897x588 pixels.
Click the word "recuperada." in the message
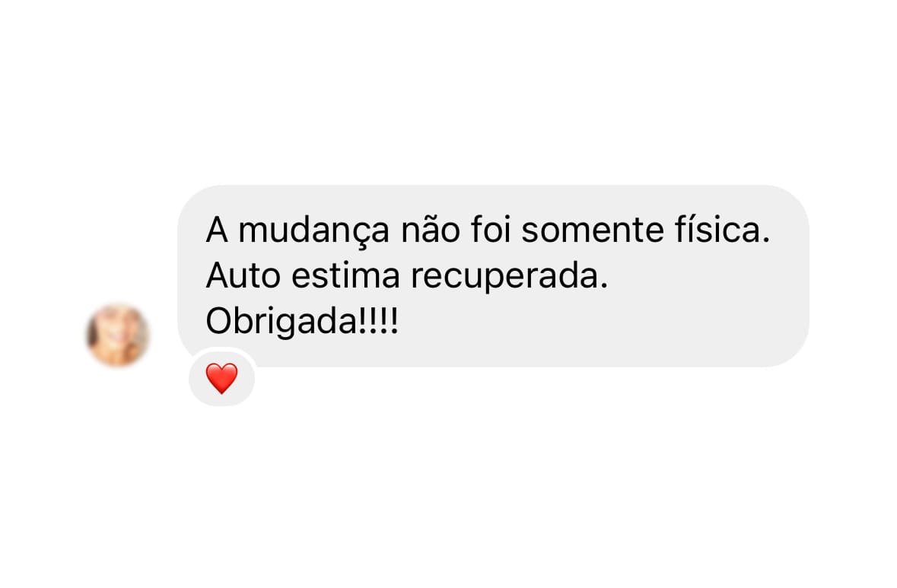coord(509,277)
